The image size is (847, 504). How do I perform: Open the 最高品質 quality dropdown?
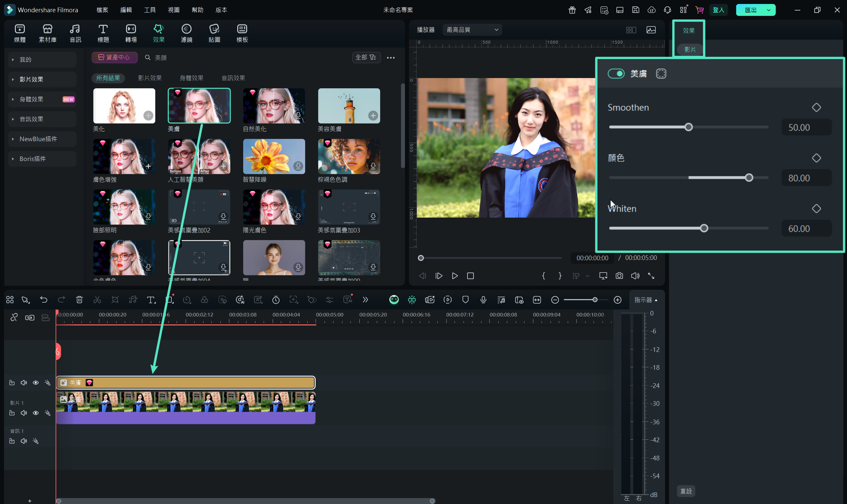tap(472, 29)
